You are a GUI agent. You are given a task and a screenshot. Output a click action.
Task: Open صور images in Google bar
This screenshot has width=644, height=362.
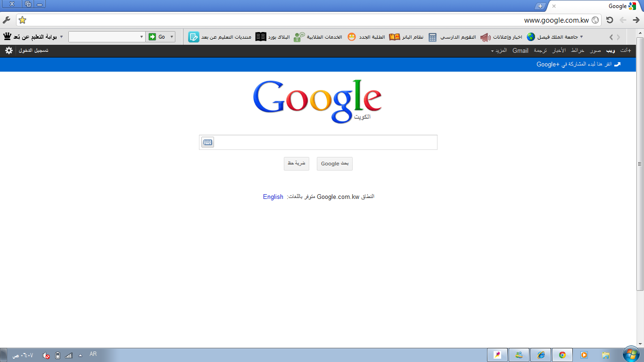[595, 50]
